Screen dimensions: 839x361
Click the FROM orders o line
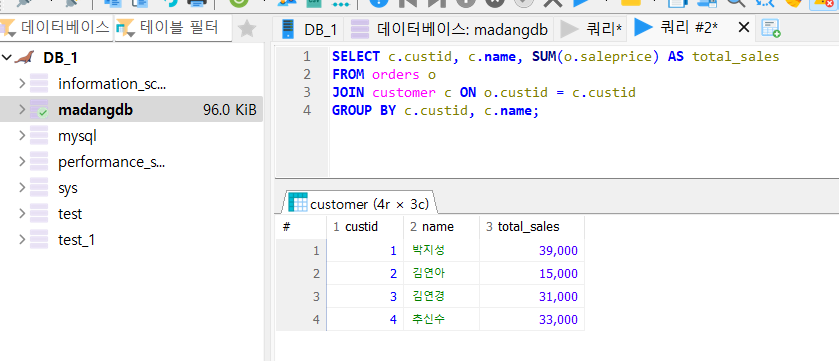(x=384, y=75)
